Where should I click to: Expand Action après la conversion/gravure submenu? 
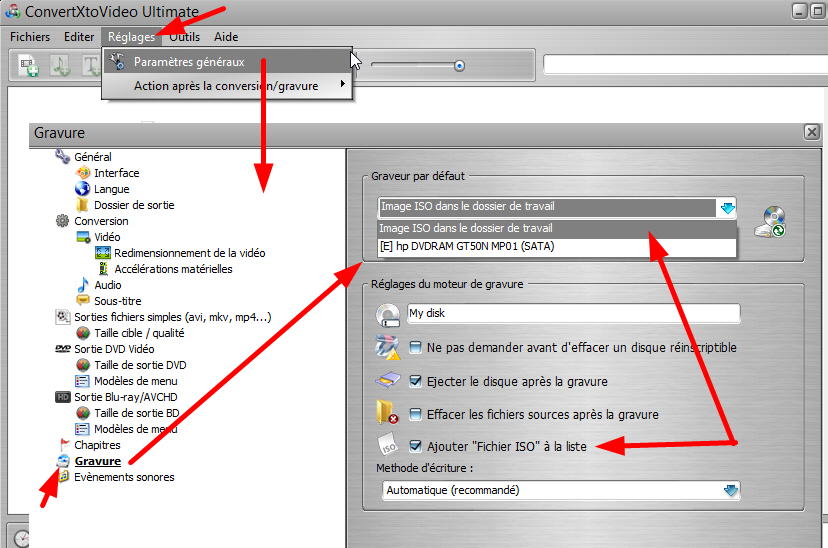[228, 86]
